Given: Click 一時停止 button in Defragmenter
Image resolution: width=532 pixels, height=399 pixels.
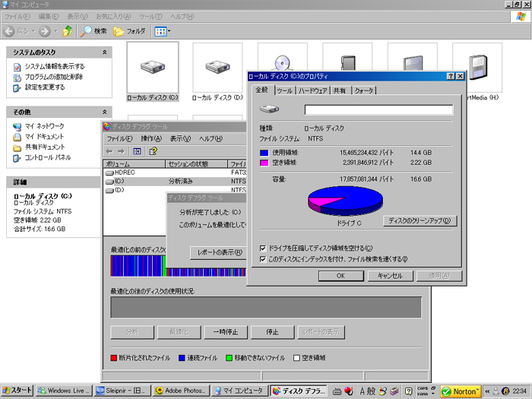Looking at the screenshot, I should [226, 332].
